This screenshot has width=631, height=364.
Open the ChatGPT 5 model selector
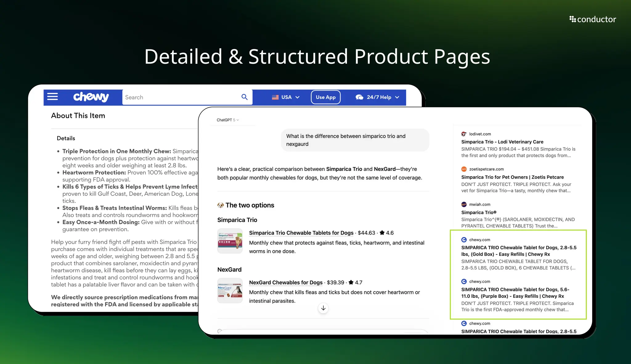click(x=228, y=120)
